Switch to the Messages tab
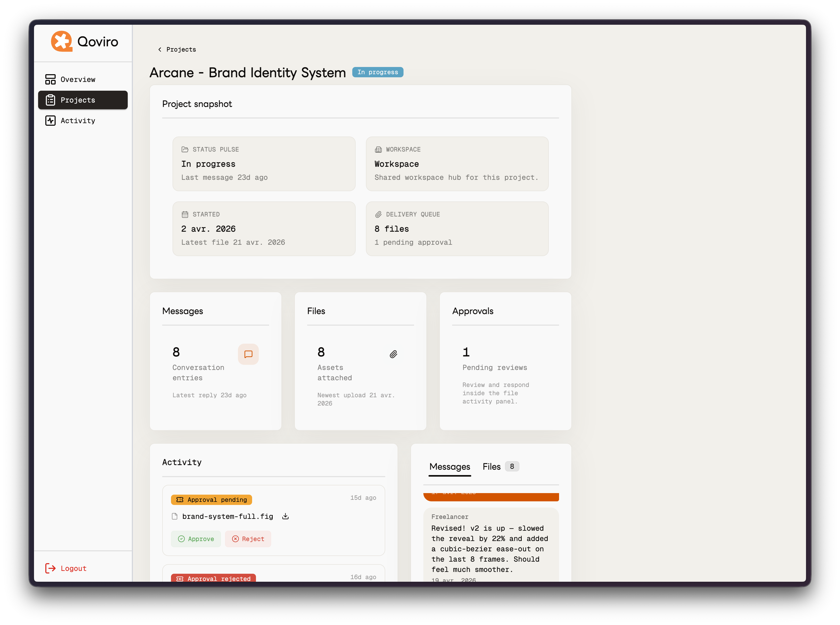This screenshot has height=625, width=840. [x=450, y=467]
